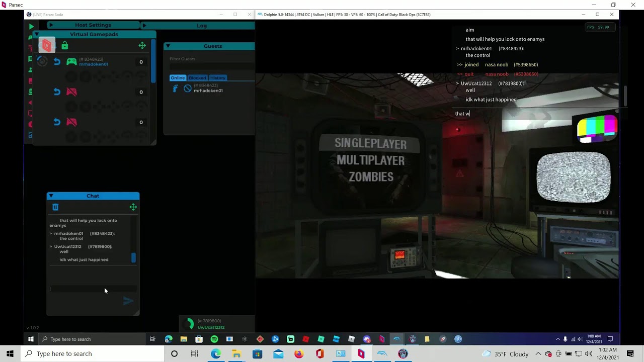Select MULTIPLAYER in the game menu
Image resolution: width=644 pixels, height=362 pixels.
click(x=371, y=160)
